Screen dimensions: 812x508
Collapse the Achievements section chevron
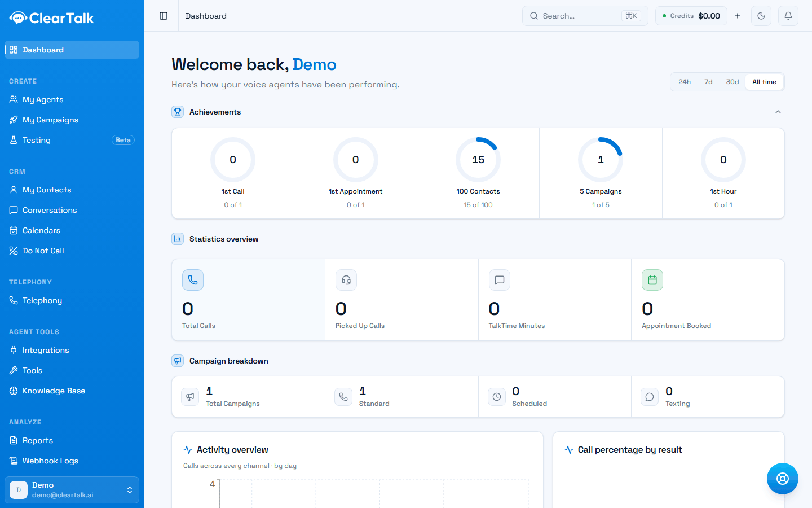tap(778, 112)
